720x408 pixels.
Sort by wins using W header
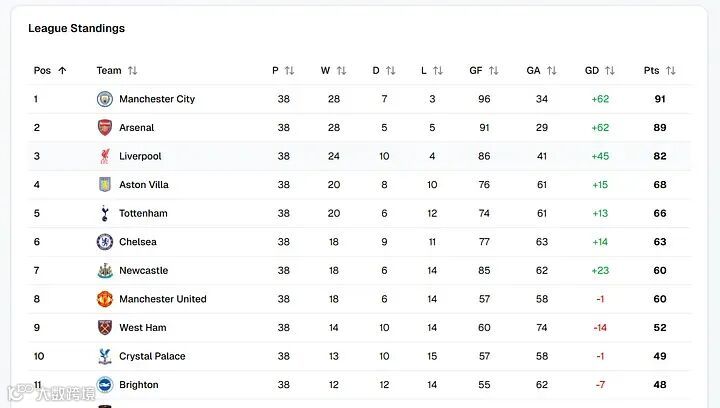coord(333,70)
